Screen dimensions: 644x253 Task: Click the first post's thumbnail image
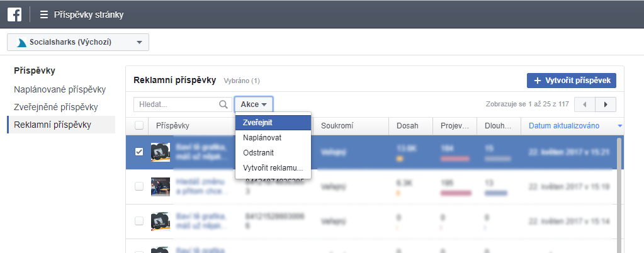point(161,152)
